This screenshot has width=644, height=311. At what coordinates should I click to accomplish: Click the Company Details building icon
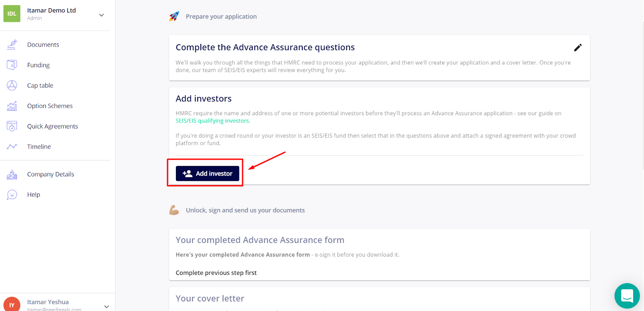[12, 174]
